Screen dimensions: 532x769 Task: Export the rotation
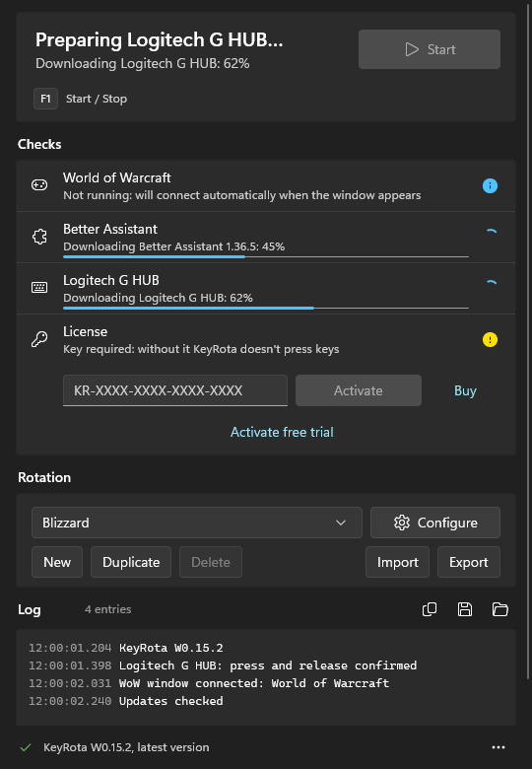click(x=468, y=562)
